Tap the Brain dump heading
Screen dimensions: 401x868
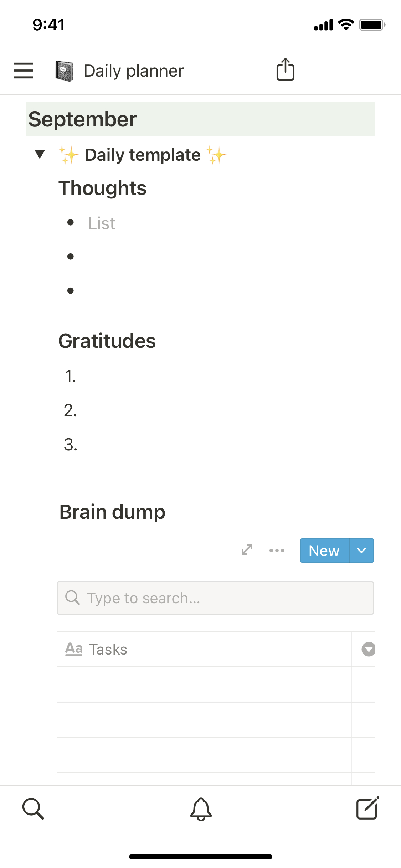tap(112, 512)
